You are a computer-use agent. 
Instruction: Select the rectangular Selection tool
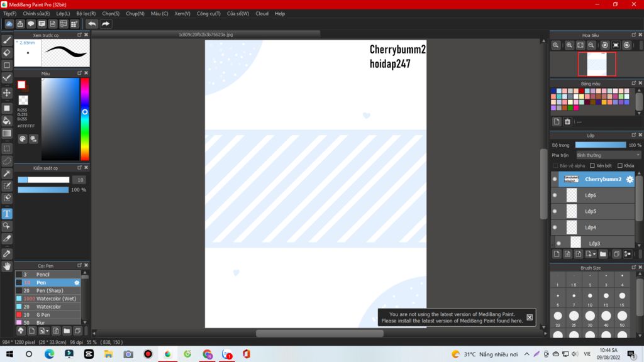(7, 148)
